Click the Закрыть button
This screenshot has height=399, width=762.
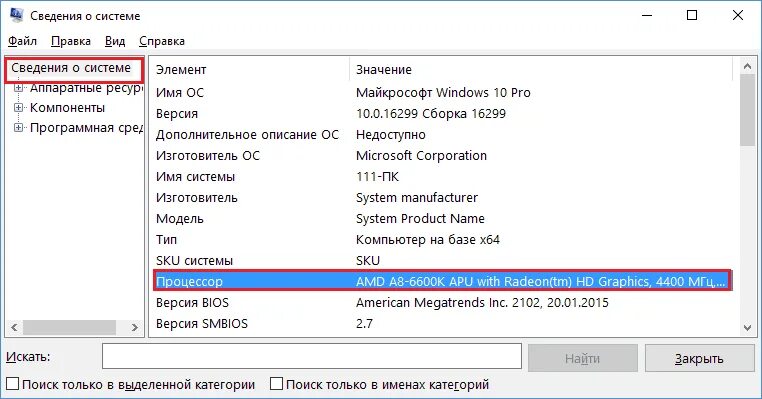pyautogui.click(x=699, y=358)
